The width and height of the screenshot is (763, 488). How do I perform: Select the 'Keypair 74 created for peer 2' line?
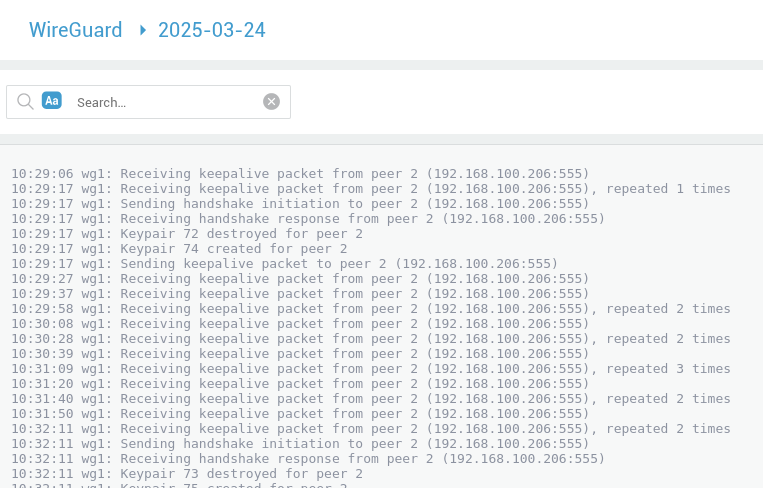click(180, 249)
